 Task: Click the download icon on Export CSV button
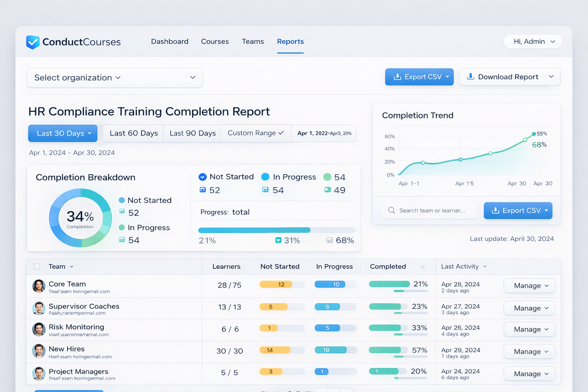click(x=398, y=77)
